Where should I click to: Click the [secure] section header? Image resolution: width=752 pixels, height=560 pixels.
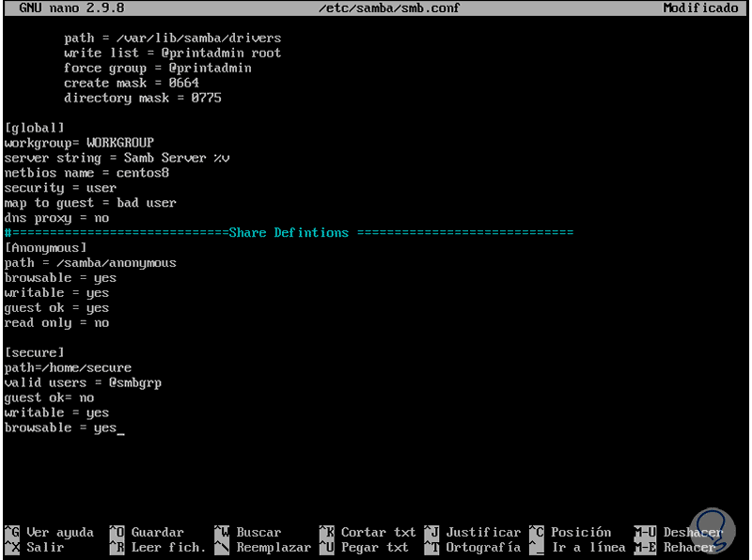34,353
